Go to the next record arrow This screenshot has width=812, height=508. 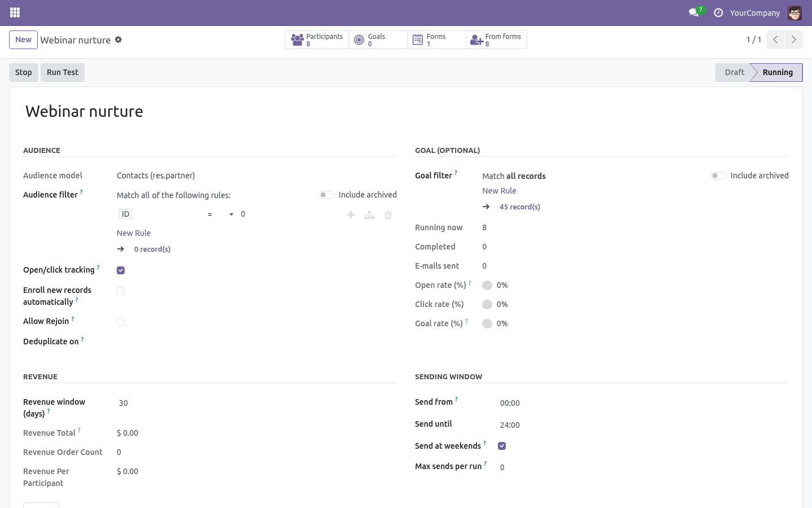(794, 40)
